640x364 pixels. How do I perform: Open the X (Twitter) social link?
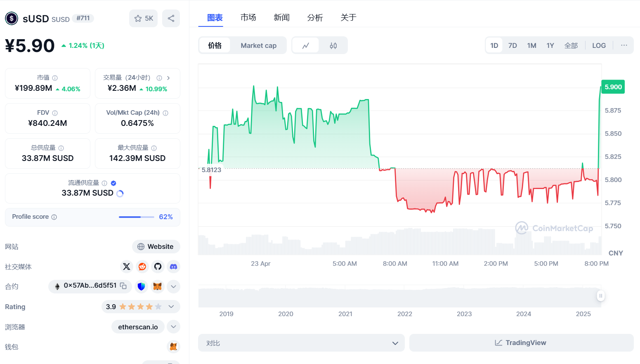pyautogui.click(x=127, y=267)
